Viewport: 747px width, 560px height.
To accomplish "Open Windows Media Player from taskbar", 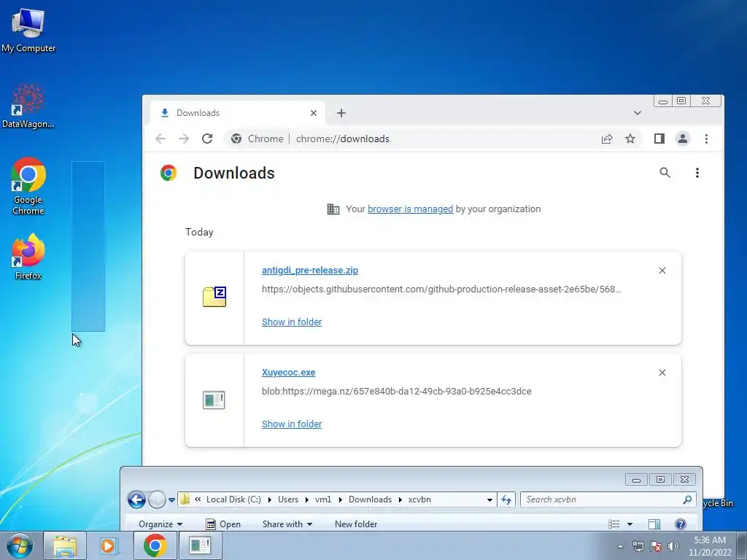I will coord(109,545).
